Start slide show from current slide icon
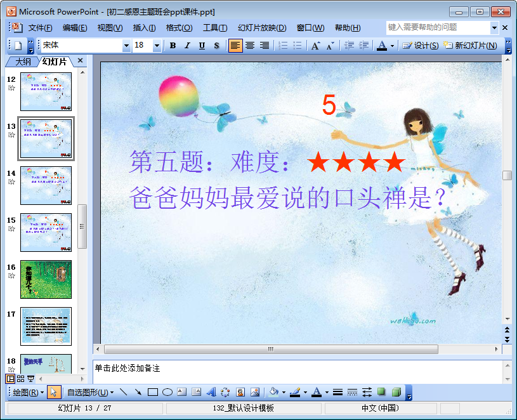Viewport: 517px width, 420px height. pos(30,379)
